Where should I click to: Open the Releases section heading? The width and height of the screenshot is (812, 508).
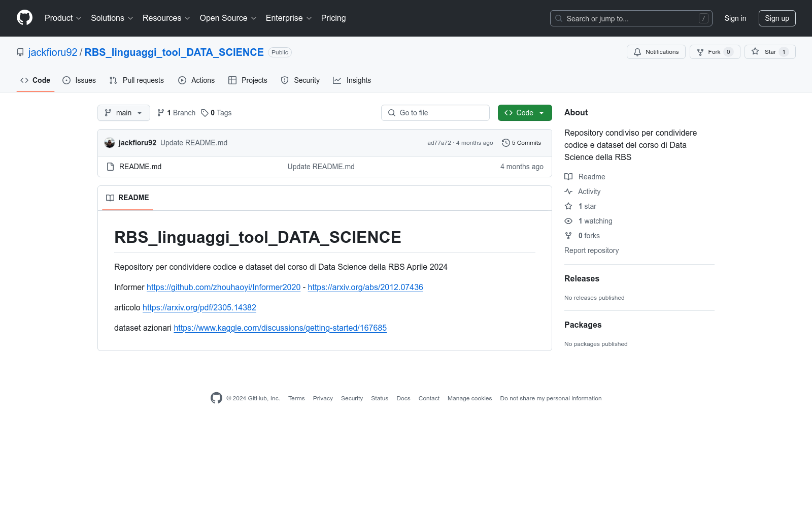pyautogui.click(x=582, y=278)
